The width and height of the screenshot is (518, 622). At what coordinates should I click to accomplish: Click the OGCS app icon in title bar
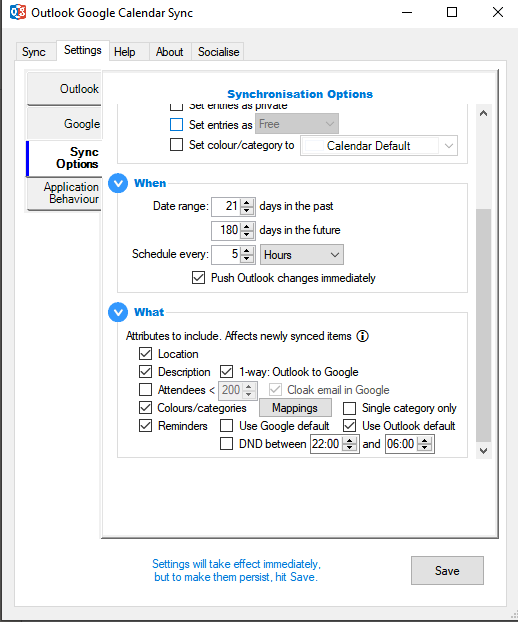click(18, 12)
